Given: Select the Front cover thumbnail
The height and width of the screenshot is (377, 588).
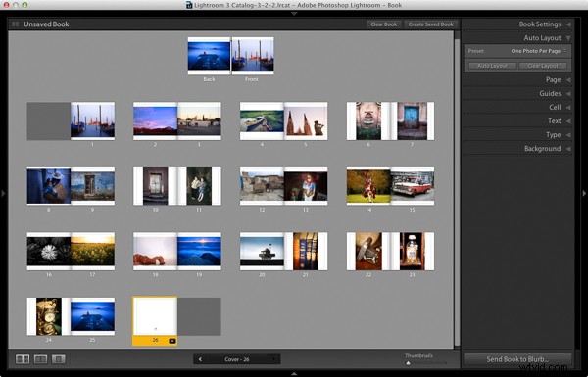Looking at the screenshot, I should (253, 56).
